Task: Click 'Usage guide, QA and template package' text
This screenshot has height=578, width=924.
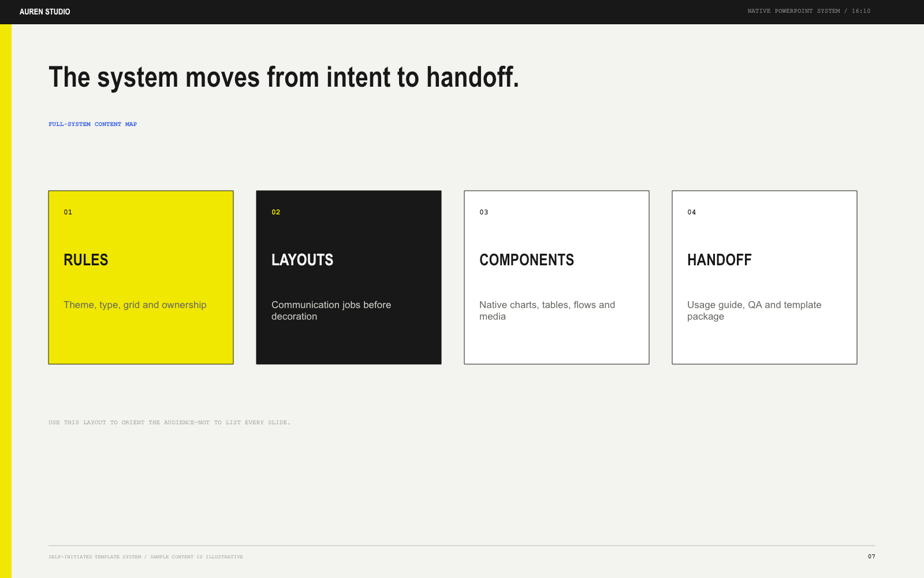Action: 754,310
